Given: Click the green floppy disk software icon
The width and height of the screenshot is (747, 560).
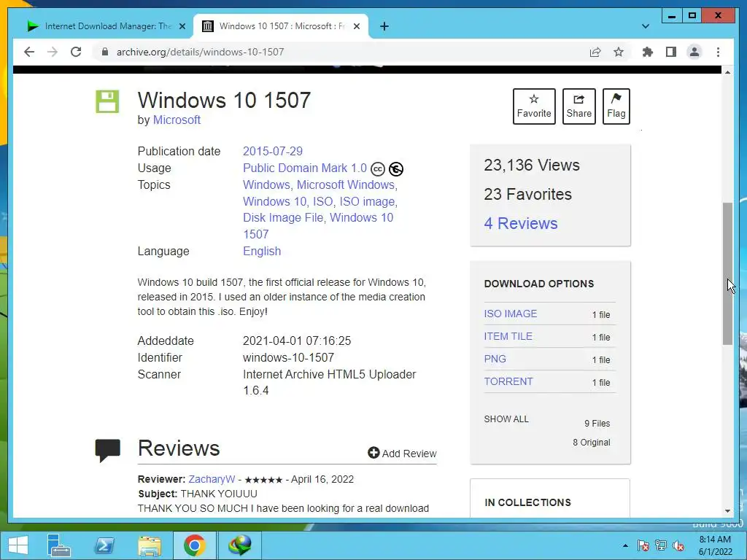Looking at the screenshot, I should (x=107, y=101).
